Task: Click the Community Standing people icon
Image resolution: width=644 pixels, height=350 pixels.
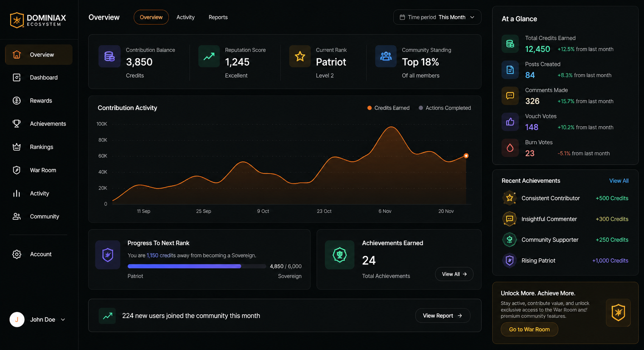Action: coord(386,56)
